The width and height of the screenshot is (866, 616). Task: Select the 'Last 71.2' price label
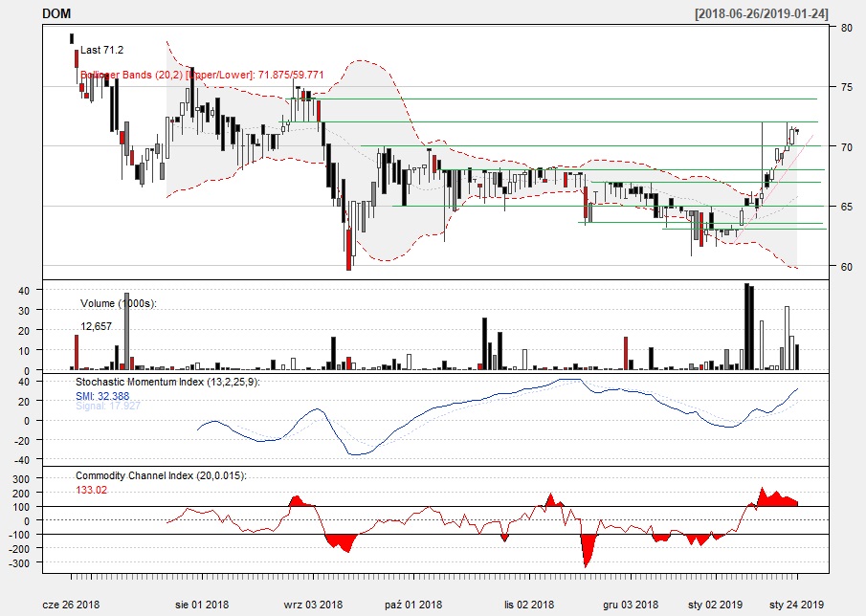(102, 51)
